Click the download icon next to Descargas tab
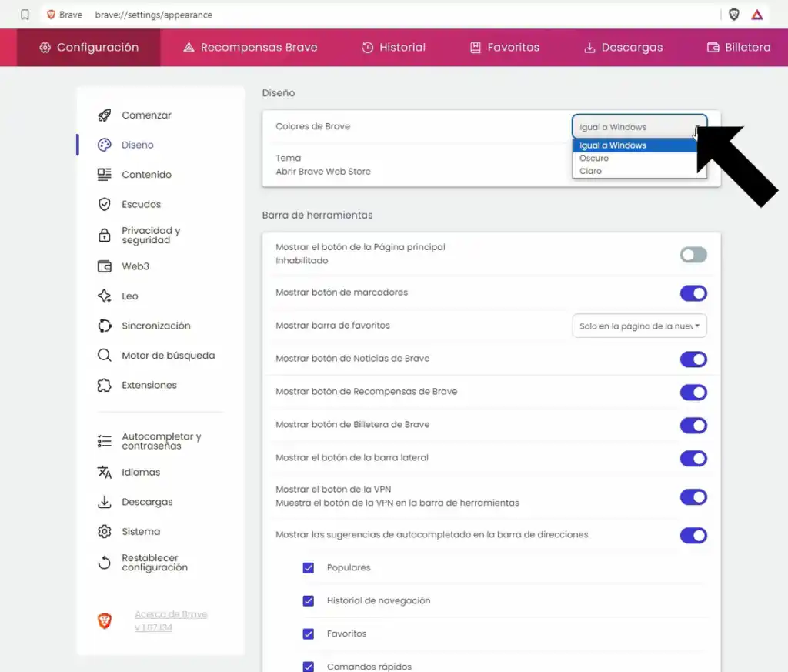788x672 pixels. (589, 47)
